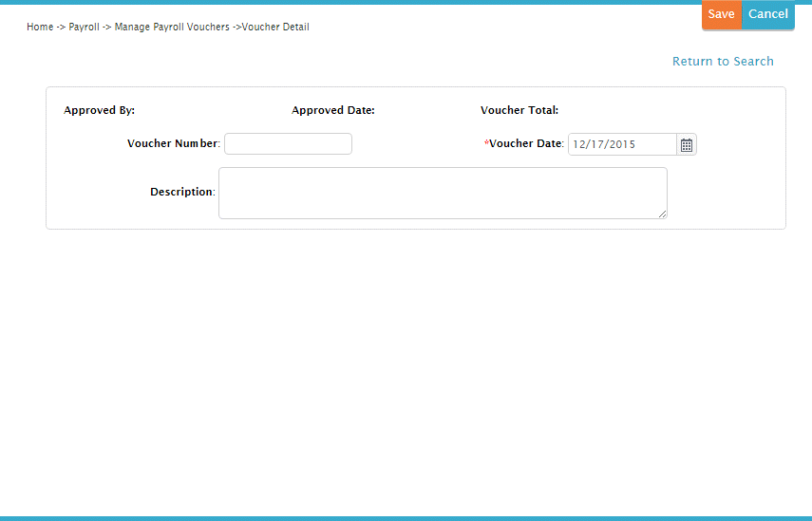Open the Voucher Date calendar picker
Viewport: 812px width, 521px height.
click(687, 144)
